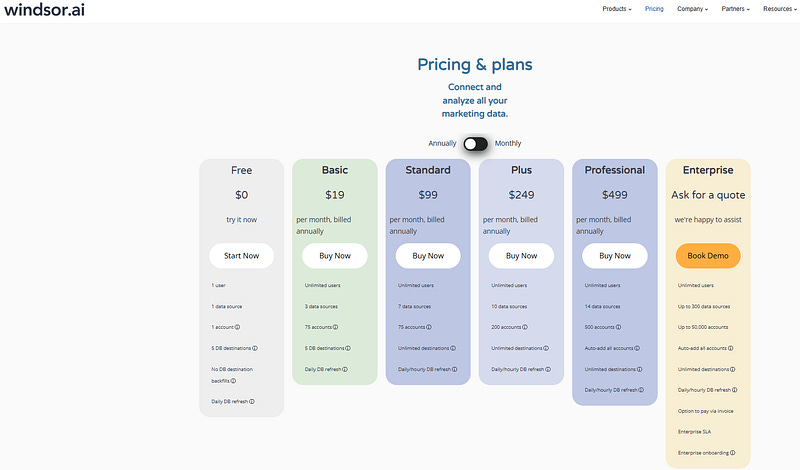Image resolution: width=800 pixels, height=470 pixels.
Task: Click the 'Enterprise SLA' feature
Action: tap(694, 432)
